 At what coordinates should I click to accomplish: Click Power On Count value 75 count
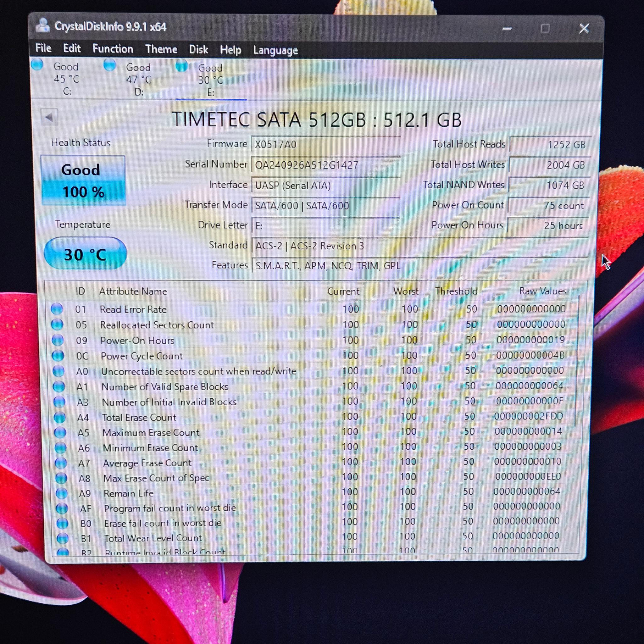[x=549, y=205]
